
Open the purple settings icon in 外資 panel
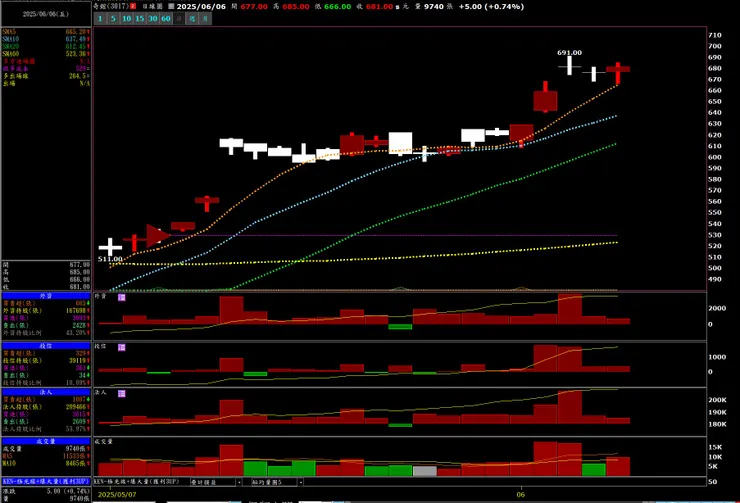coord(122,297)
